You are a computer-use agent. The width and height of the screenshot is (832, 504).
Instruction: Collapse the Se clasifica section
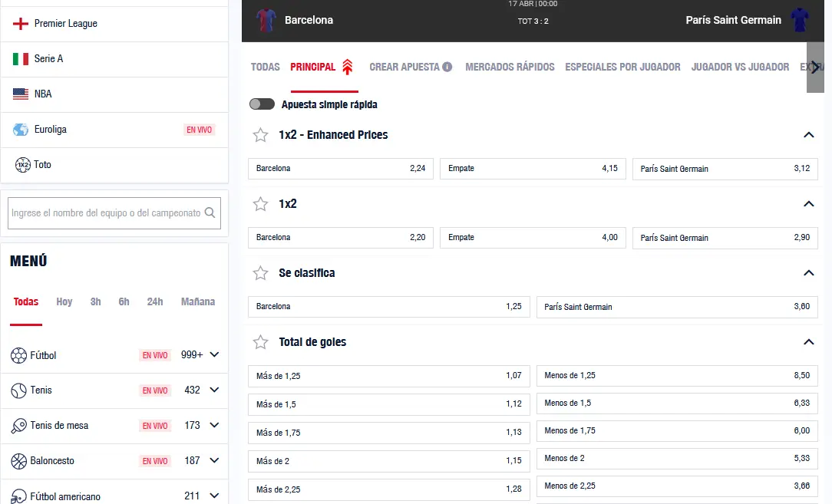click(809, 272)
